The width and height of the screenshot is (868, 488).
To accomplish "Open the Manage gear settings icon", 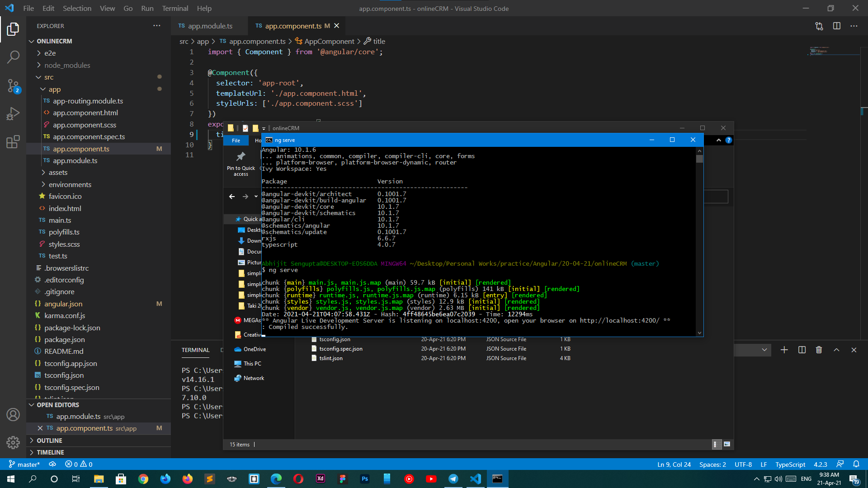I will point(13,442).
